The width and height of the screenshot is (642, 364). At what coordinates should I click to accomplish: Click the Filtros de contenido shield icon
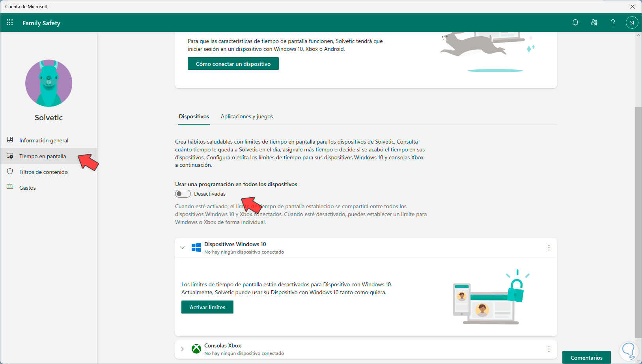[10, 172]
